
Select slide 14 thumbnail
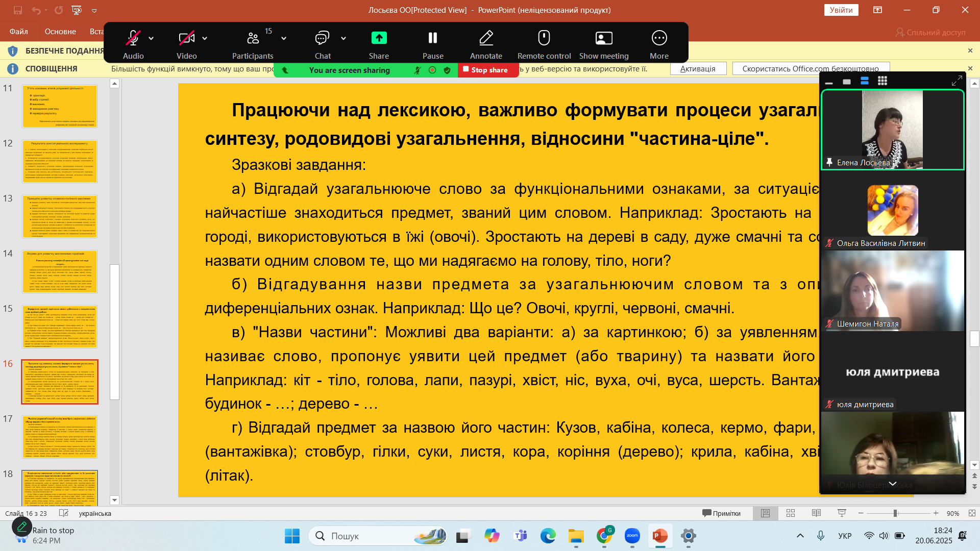click(x=60, y=271)
